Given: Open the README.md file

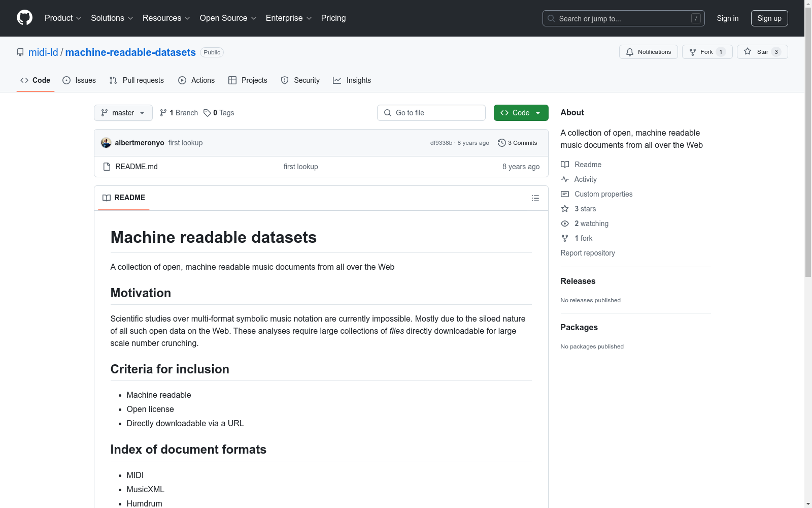Looking at the screenshot, I should coord(137,167).
